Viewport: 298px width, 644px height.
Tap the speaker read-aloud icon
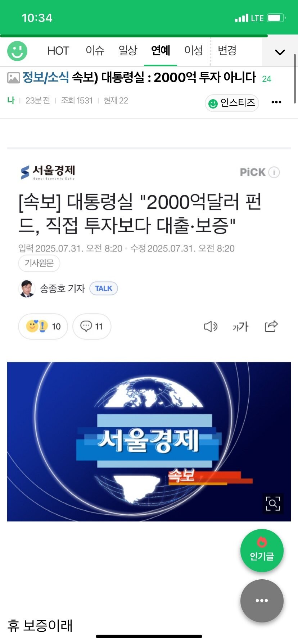211,326
